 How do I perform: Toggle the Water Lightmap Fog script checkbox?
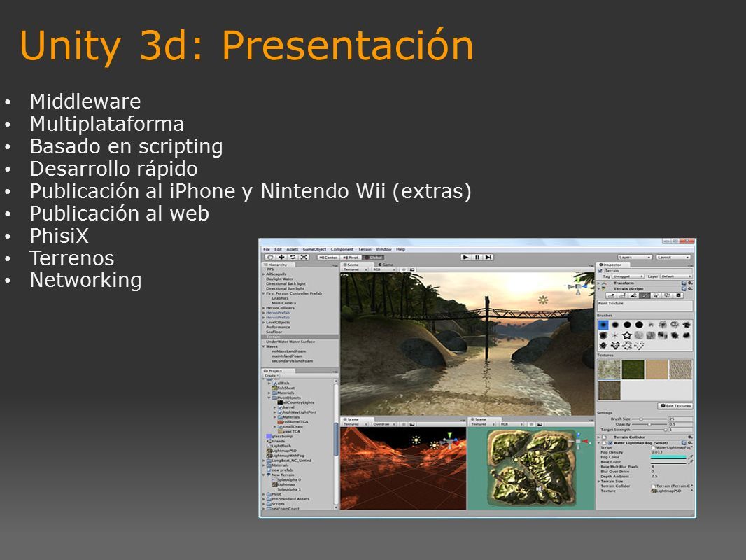tap(610, 443)
